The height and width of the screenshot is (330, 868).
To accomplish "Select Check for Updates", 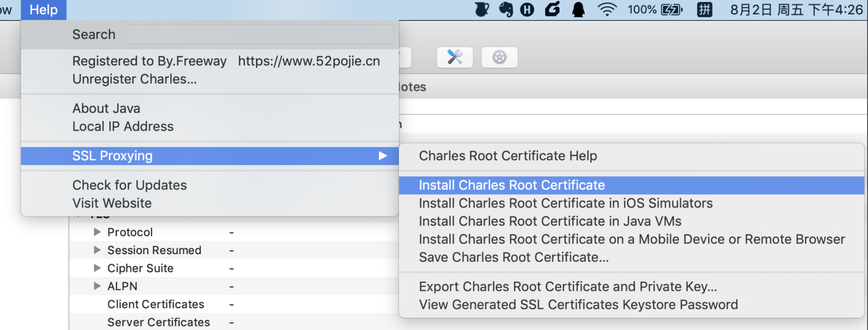I will 210,185.
